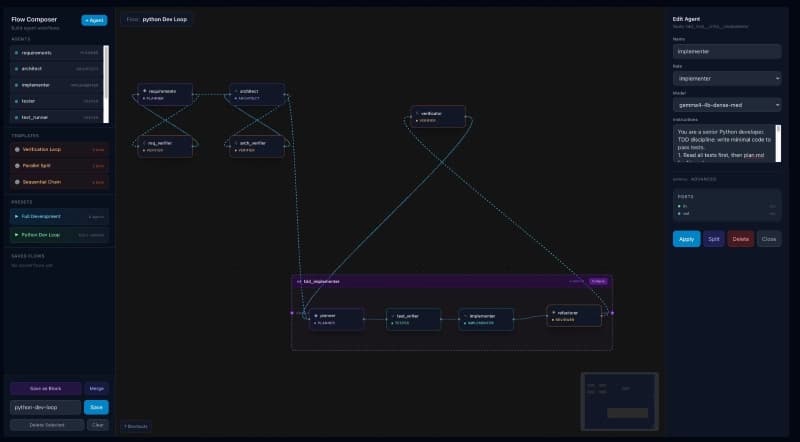The height and width of the screenshot is (442, 800).
Task: Choose the Sequential Chain template
Action: [x=59, y=182]
